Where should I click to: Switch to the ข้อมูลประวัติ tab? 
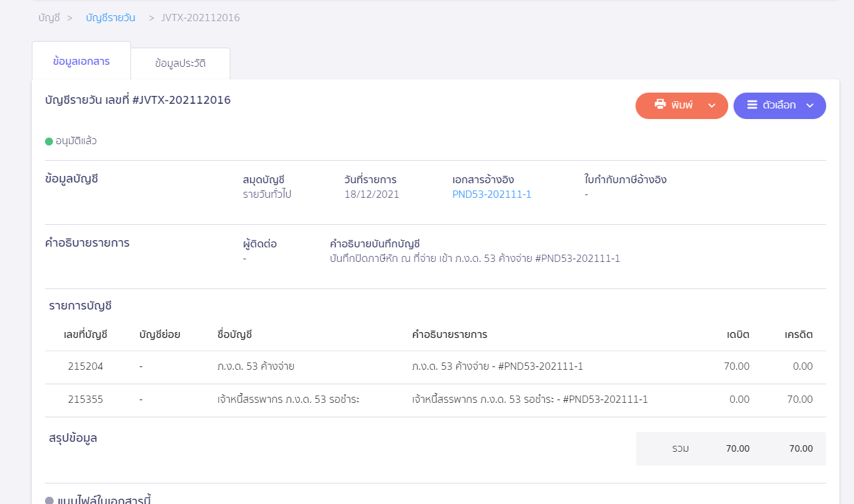click(x=180, y=63)
